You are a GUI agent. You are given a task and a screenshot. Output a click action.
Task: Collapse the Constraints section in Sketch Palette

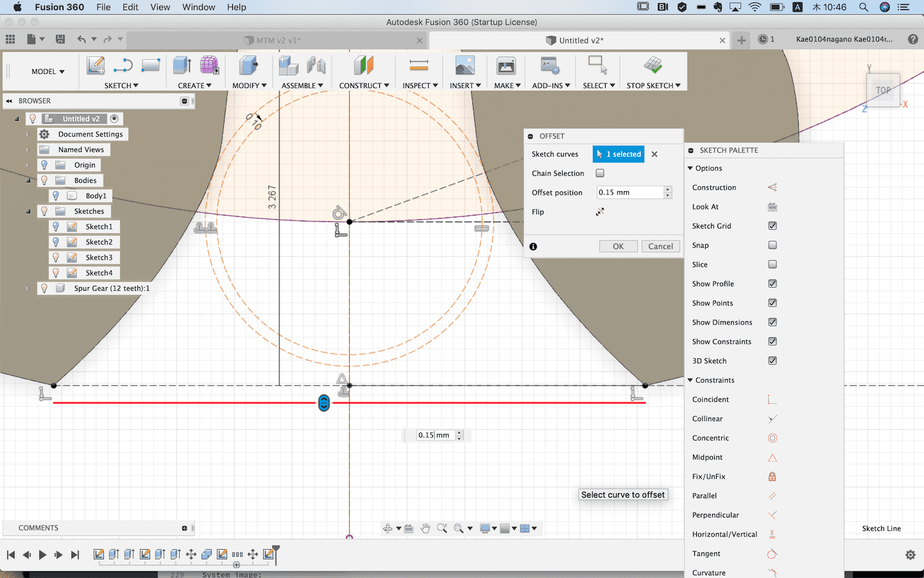690,380
